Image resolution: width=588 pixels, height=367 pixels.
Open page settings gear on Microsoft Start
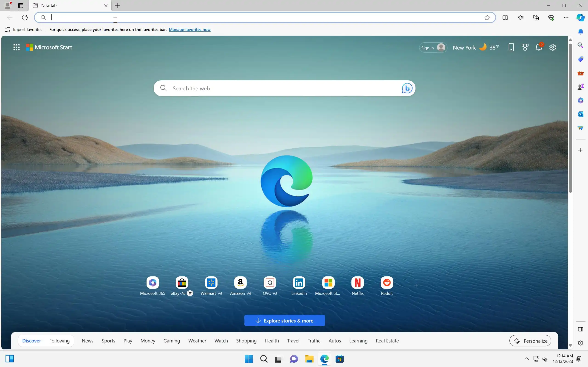[x=553, y=47]
